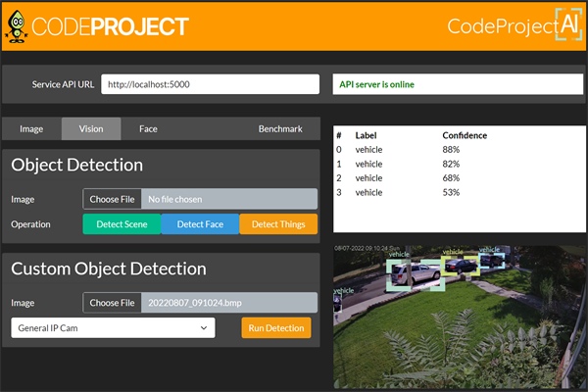Screen dimensions: 588x392
Task: Click the result row with 82% confidence
Action: point(459,164)
